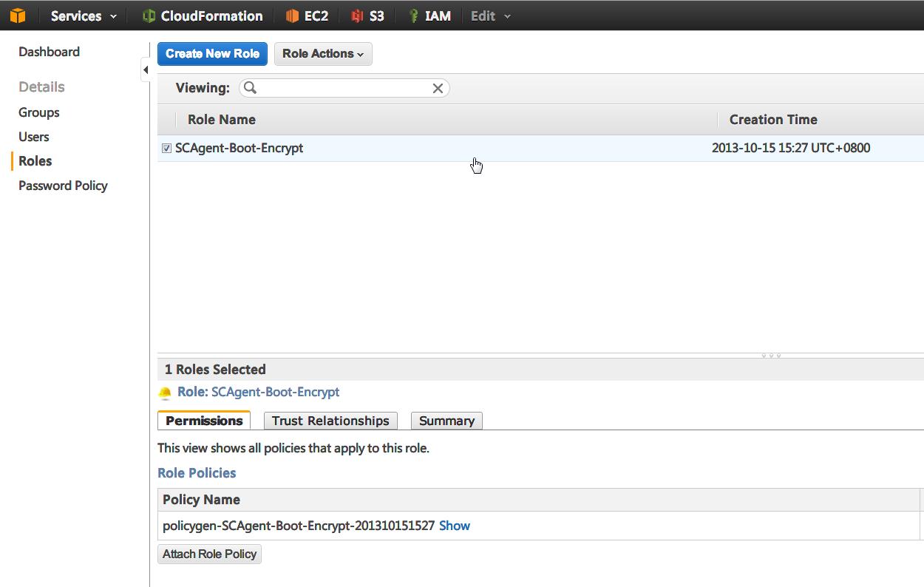Open CloudFormation service shortcut icon
This screenshot has height=587, width=924.
pos(149,16)
